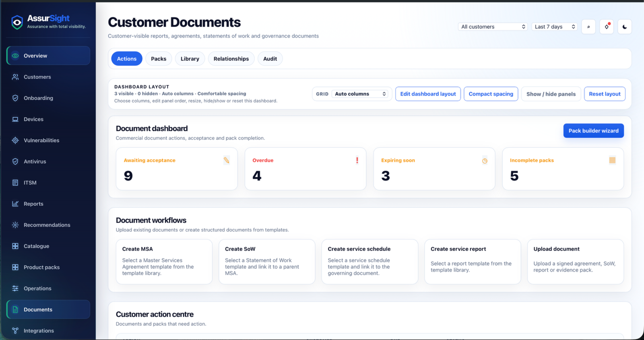This screenshot has width=644, height=340.
Task: Click the AssurSight shield logo
Action: tap(17, 22)
